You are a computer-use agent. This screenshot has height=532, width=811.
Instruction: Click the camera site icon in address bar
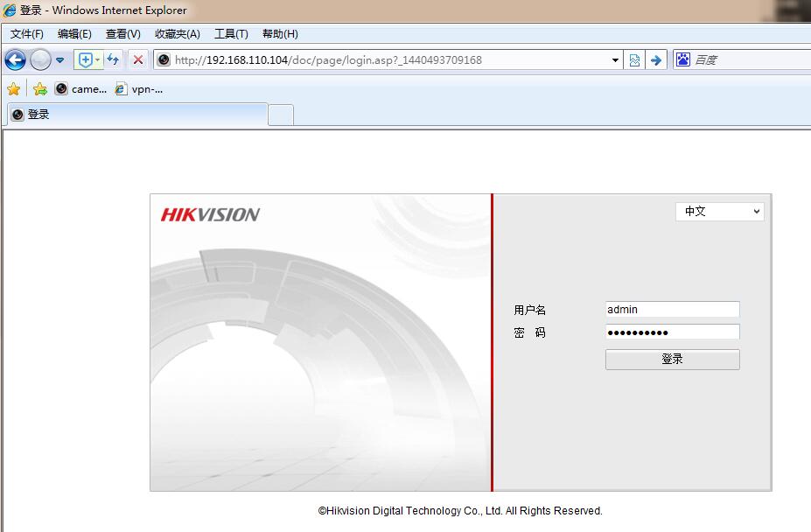164,60
